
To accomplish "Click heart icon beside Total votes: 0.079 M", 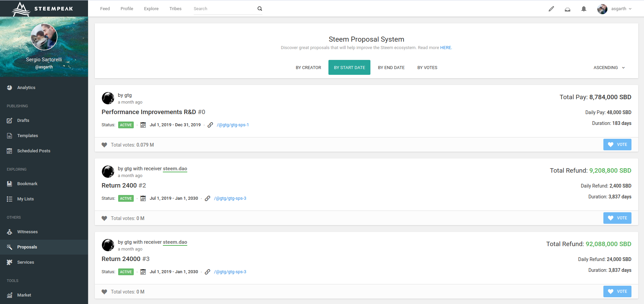I will [x=104, y=145].
